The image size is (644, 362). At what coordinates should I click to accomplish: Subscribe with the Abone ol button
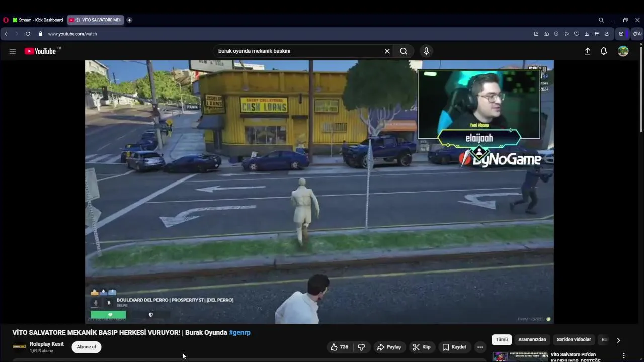coord(87,347)
